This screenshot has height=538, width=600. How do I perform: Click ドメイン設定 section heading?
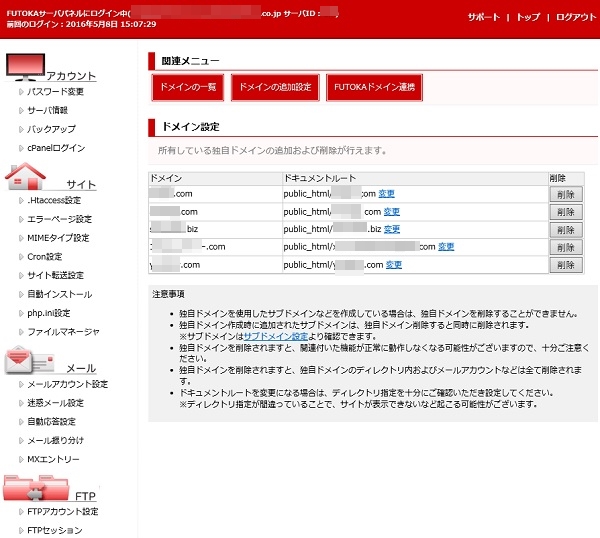[191, 127]
